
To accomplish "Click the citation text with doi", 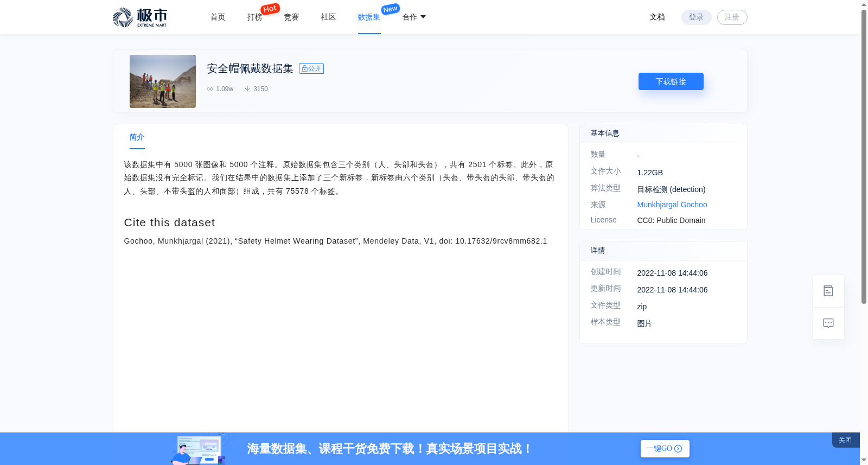I will [x=335, y=241].
